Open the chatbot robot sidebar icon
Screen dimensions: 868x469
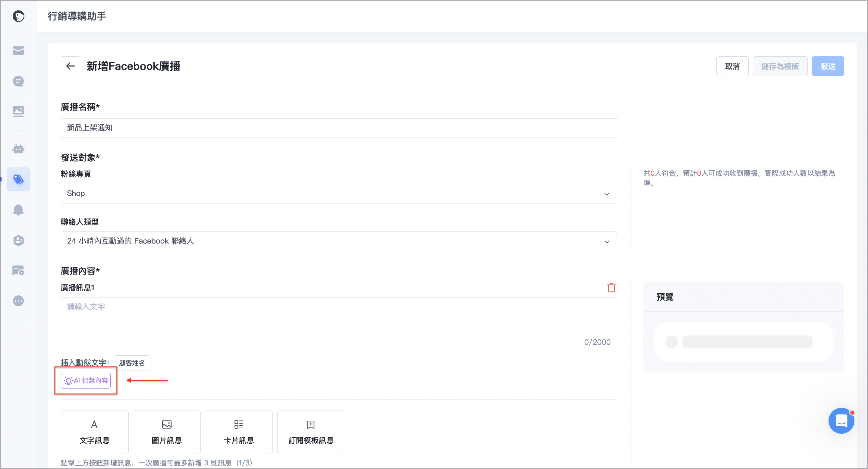tap(18, 149)
